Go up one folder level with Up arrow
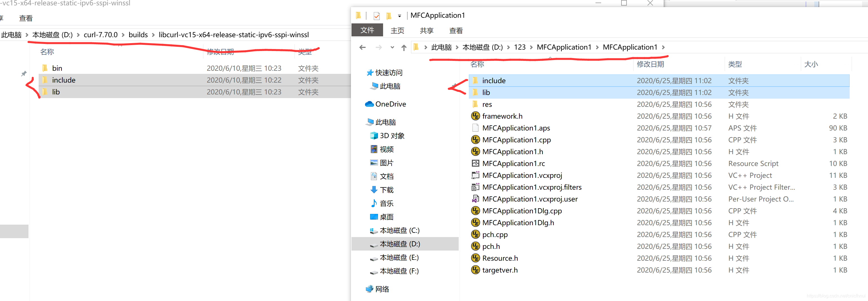Image resolution: width=868 pixels, height=301 pixels. (404, 48)
